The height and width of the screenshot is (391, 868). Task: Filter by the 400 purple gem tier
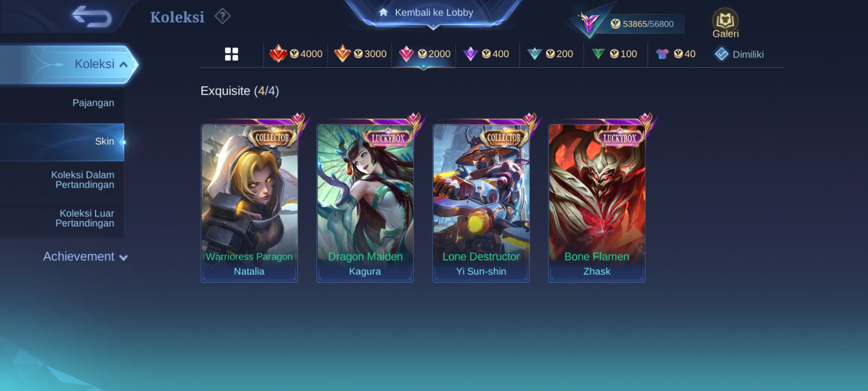click(x=486, y=54)
